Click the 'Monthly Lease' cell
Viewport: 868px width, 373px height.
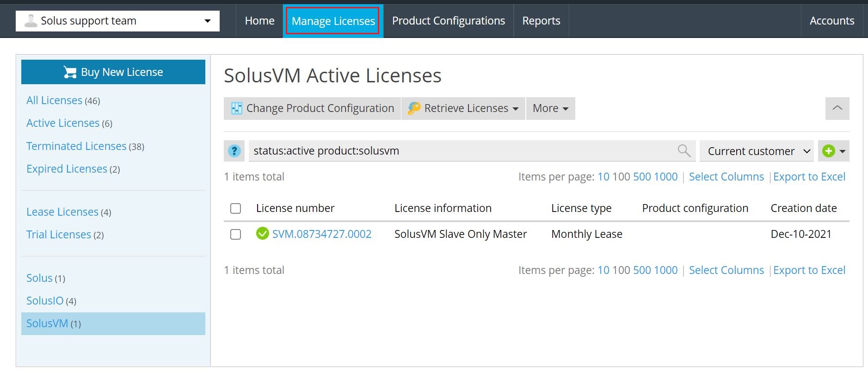click(587, 234)
